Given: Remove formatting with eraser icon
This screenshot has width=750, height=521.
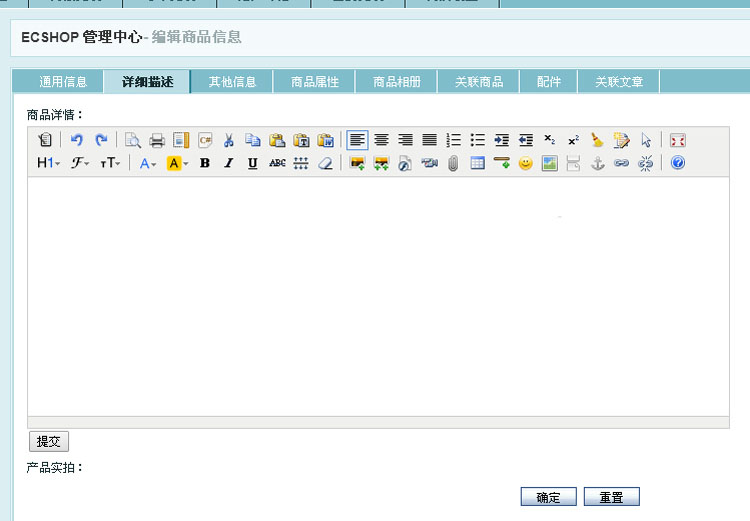Looking at the screenshot, I should [325, 163].
